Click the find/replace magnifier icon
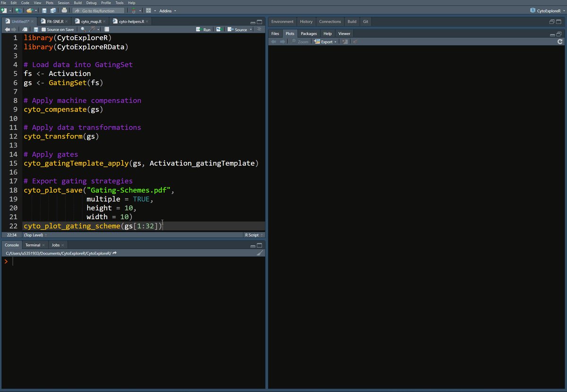Image resolution: width=567 pixels, height=392 pixels. (83, 29)
